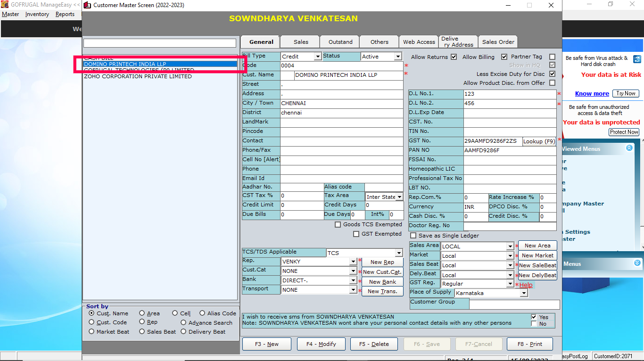Click the GOFRUGAL ManageEasy app icon

pyautogui.click(x=6, y=4)
